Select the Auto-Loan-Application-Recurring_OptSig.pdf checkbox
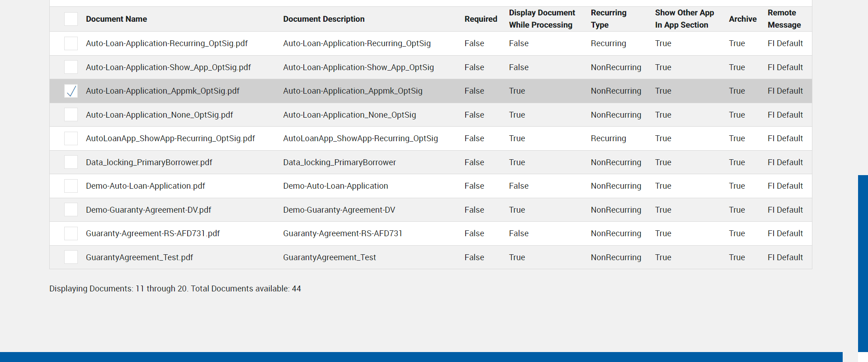The width and height of the screenshot is (868, 362). point(71,43)
